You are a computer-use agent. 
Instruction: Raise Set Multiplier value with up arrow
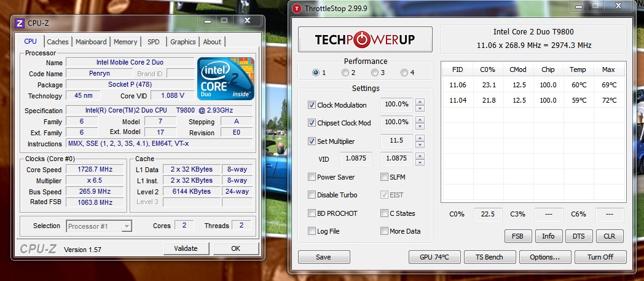pos(420,138)
